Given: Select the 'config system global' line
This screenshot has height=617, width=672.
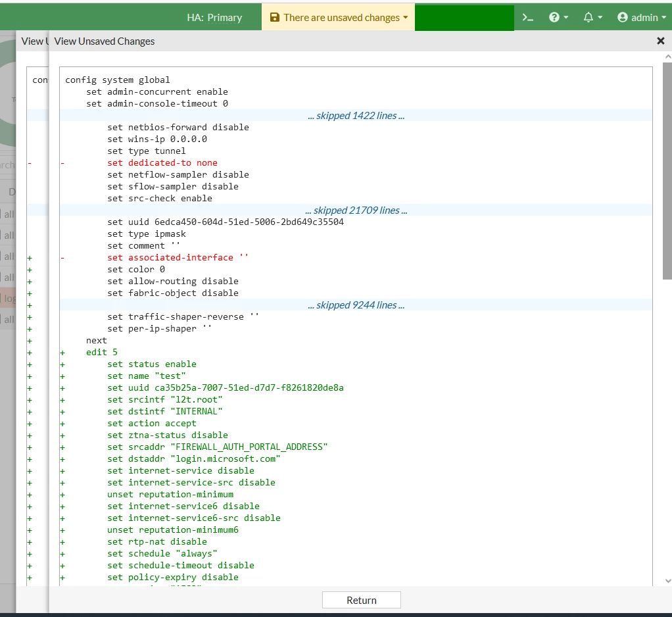Looking at the screenshot, I should tap(118, 80).
